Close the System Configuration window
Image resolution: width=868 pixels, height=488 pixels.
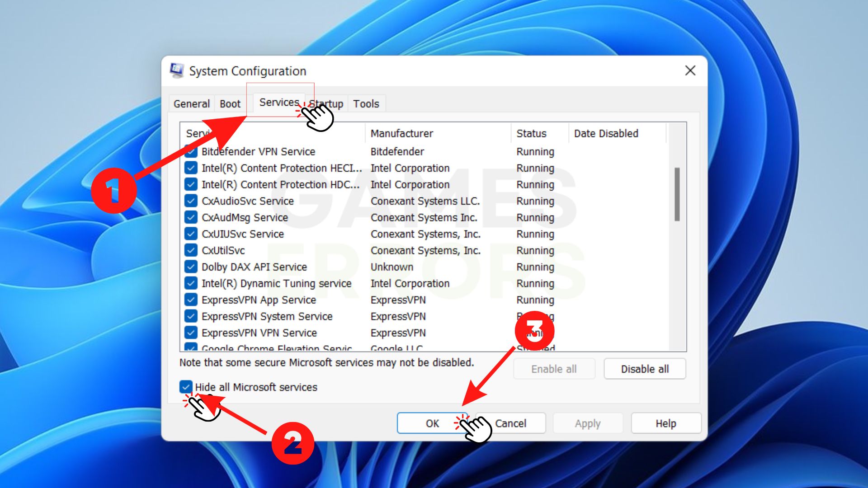pyautogui.click(x=690, y=70)
